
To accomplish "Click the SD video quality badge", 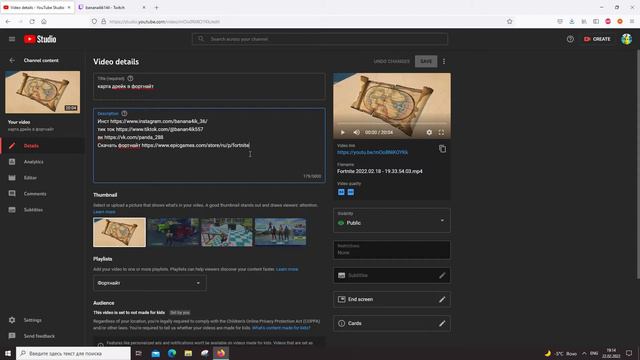I will [341, 192].
